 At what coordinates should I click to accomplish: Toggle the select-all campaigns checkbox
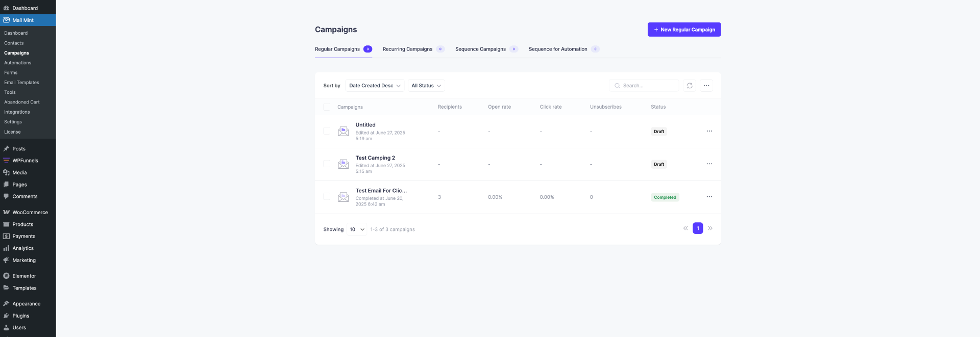coord(327,107)
